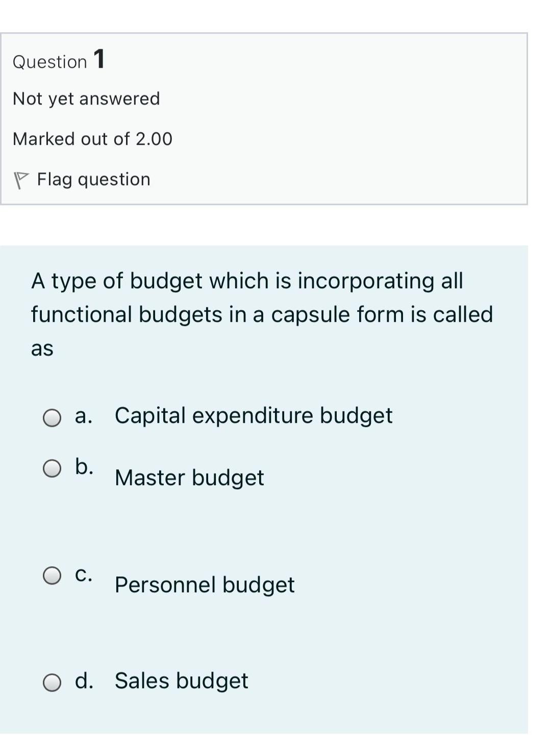Click the option letter d label
Screen dimensions: 551x756
(85, 681)
